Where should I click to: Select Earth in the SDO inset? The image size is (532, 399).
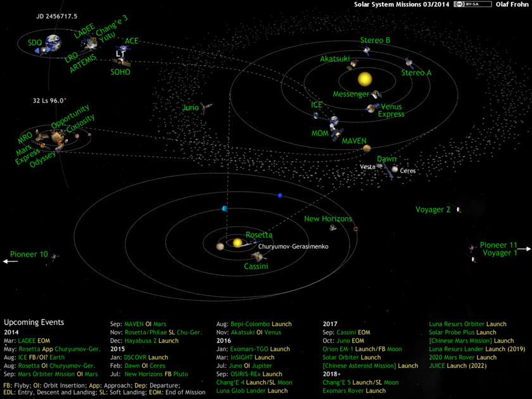(54, 42)
